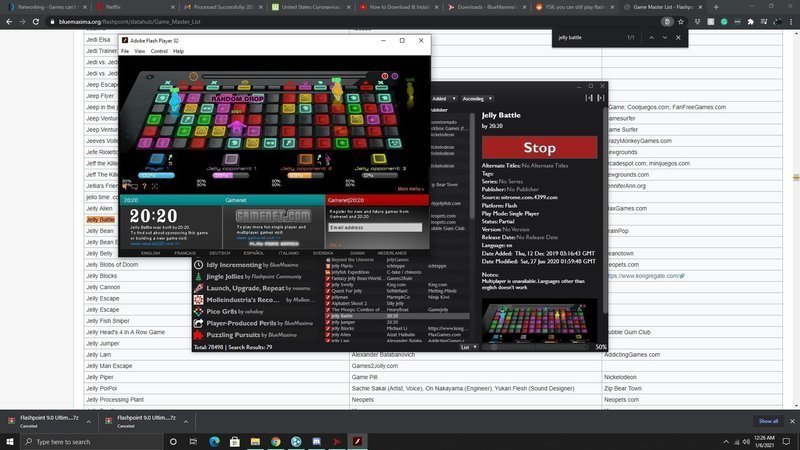Screen dimensions: 800x450
Task: Select the ENGLISH language option in the game
Action: coord(151,253)
